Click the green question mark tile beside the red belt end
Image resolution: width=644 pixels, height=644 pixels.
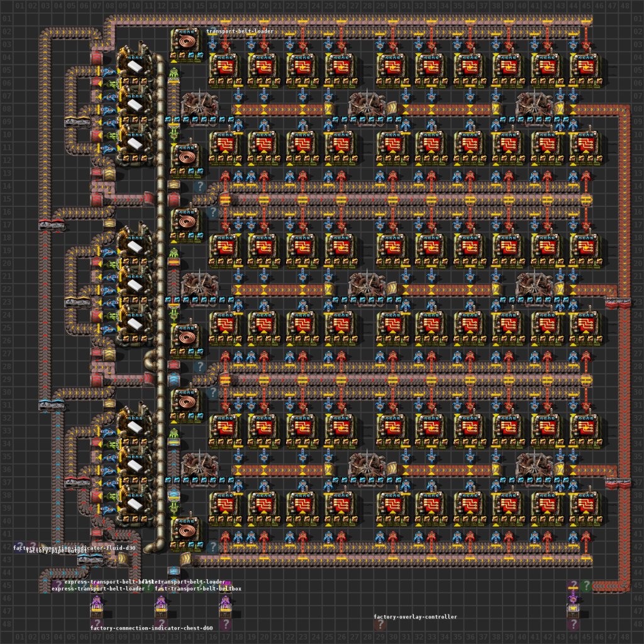(586, 586)
